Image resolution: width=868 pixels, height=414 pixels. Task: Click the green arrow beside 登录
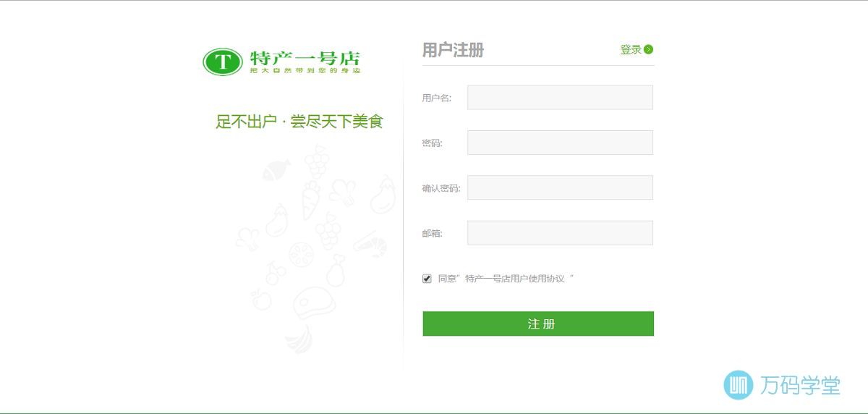(648, 49)
